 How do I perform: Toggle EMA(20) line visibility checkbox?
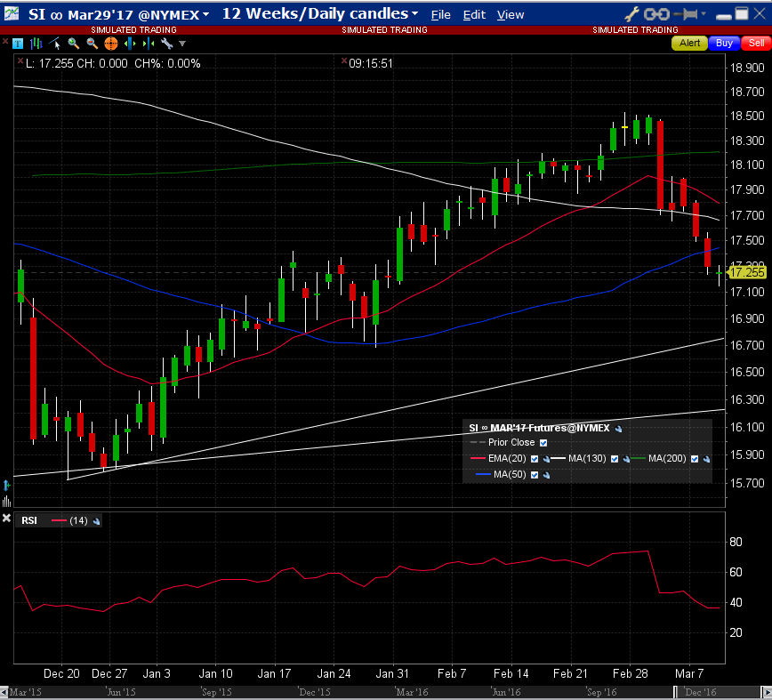point(535,459)
